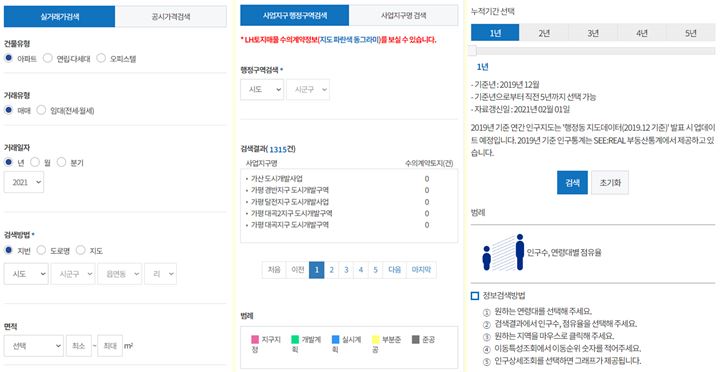The image size is (720, 372).
Task: Select 가평 대곡2지구 도시개발구역 result
Action: click(291, 214)
